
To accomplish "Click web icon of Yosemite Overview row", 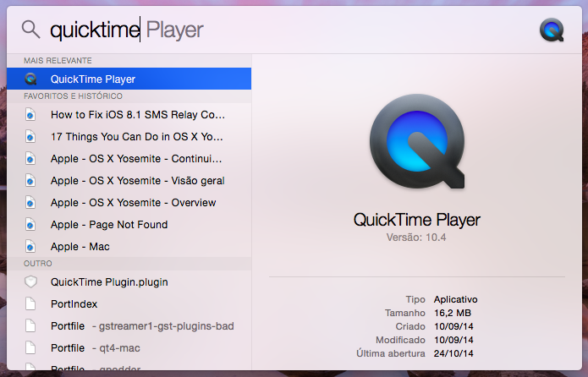I will tap(30, 203).
